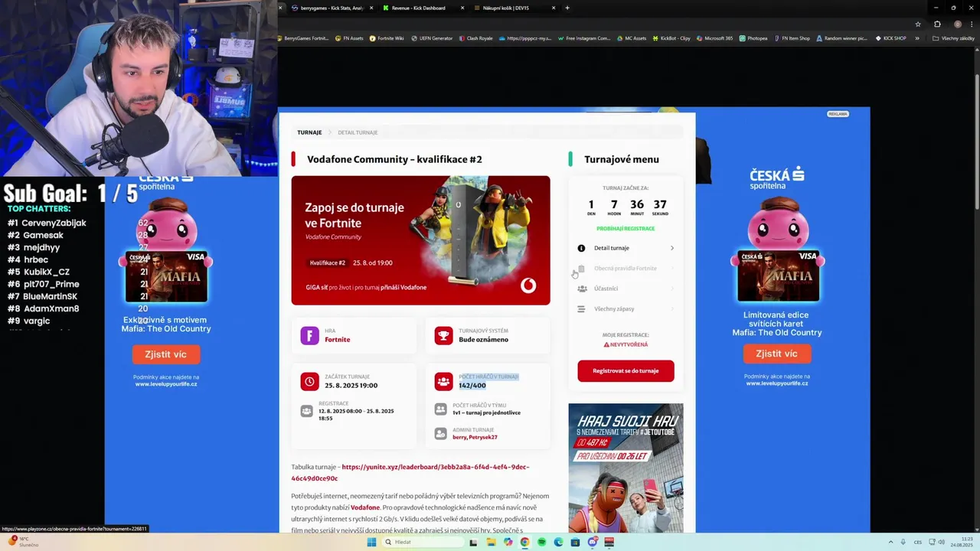
Task: Click the taskbar Hledat search box
Action: pos(422,542)
